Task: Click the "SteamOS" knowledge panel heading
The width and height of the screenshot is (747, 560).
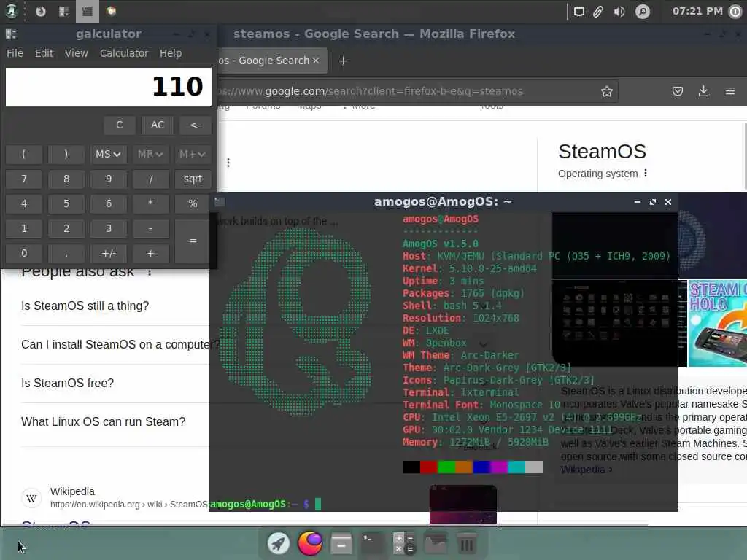Action: click(x=602, y=152)
